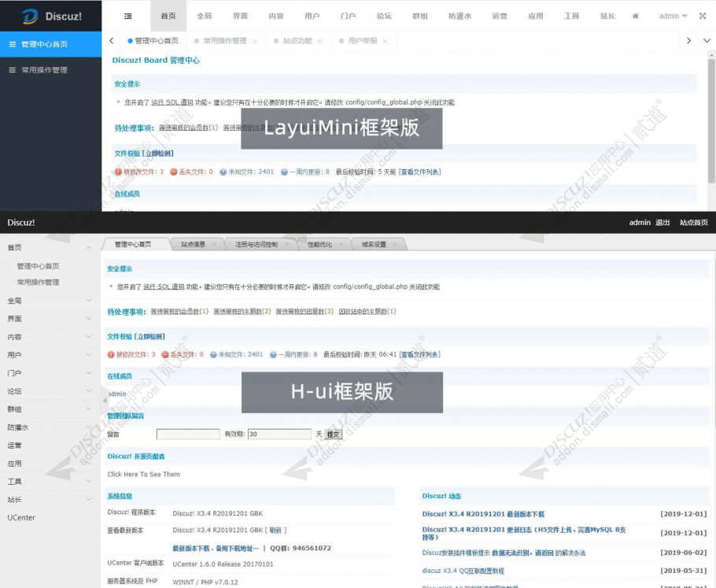Screen dimensions: 716x588
Task: Expand the 用户 section in H-ui sidebar
Action: [x=89, y=354]
